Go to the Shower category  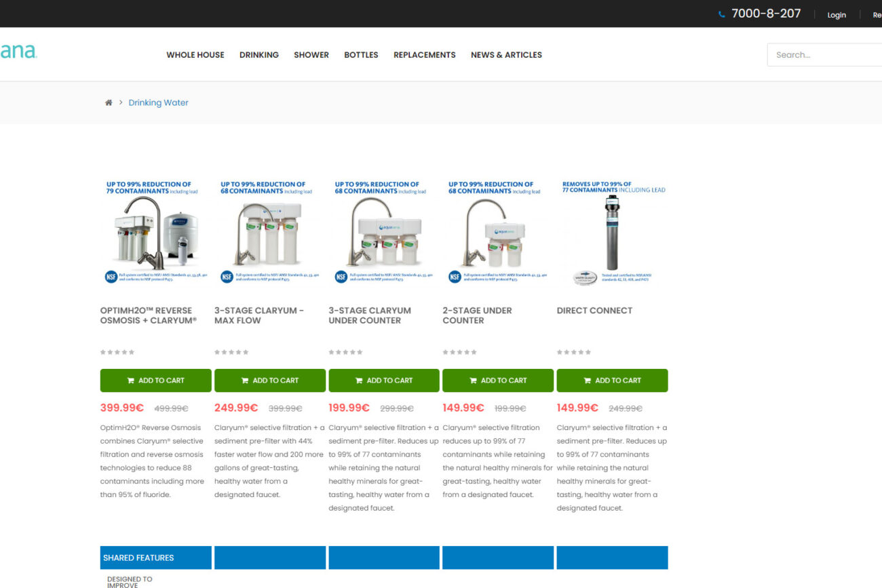click(x=311, y=55)
